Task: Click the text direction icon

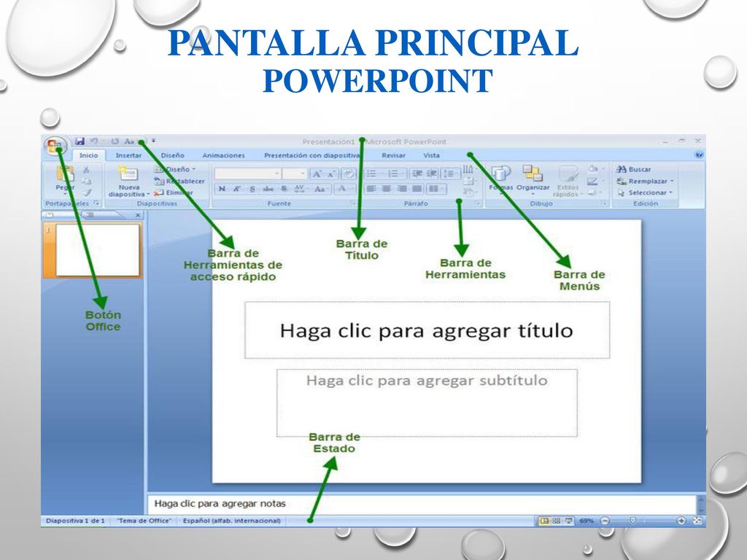Action: (469, 169)
